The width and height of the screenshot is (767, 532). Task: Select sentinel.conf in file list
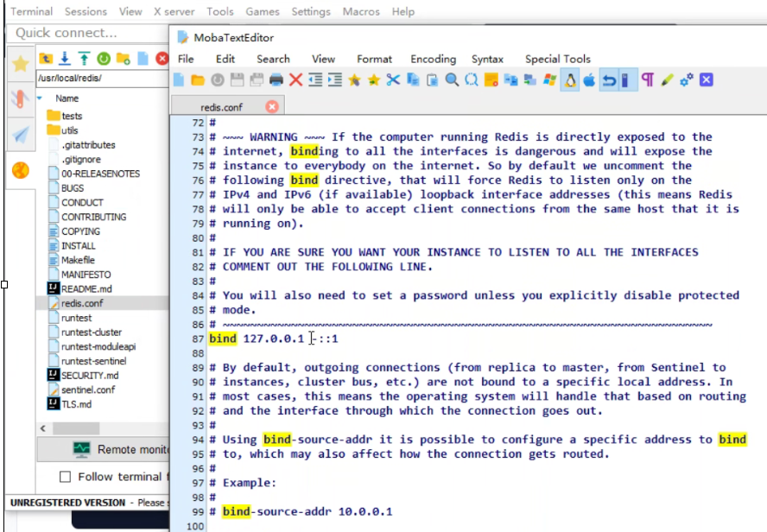pos(88,389)
